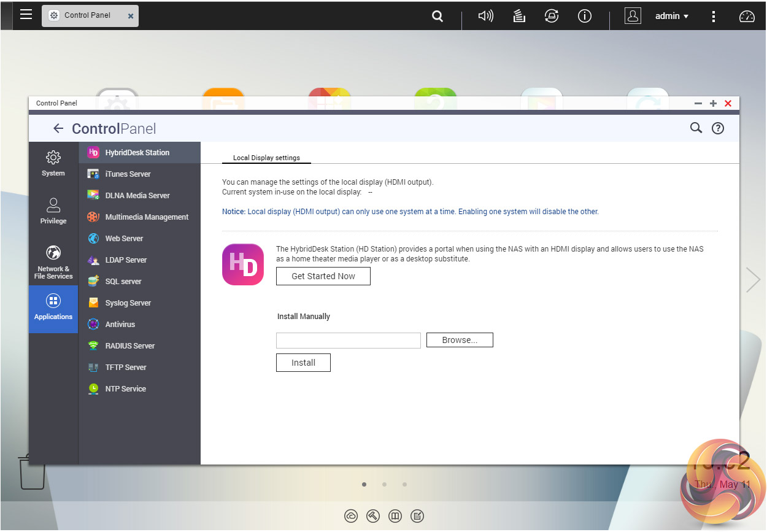The image size is (767, 532).
Task: Click the circled book icon in bottom bar
Action: 395,516
